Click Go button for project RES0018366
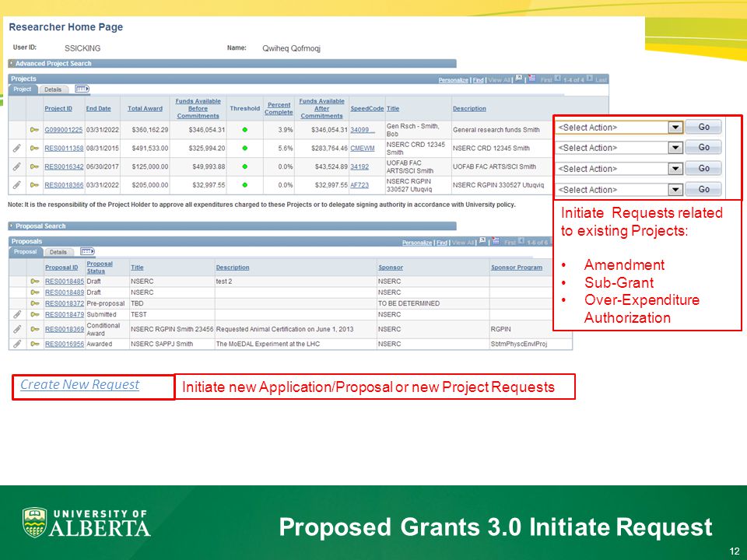The height and width of the screenshot is (560, 747). click(x=703, y=189)
